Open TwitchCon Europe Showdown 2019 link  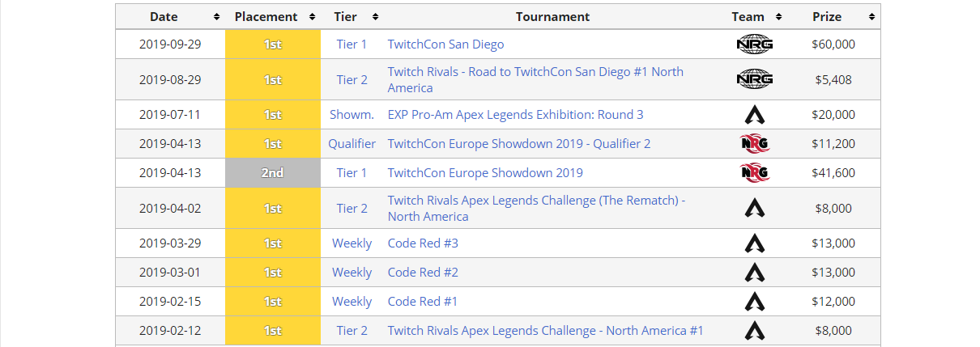pos(485,173)
